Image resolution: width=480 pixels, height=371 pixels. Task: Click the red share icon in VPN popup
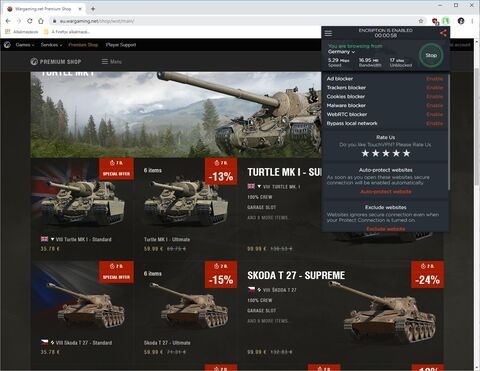click(x=443, y=33)
